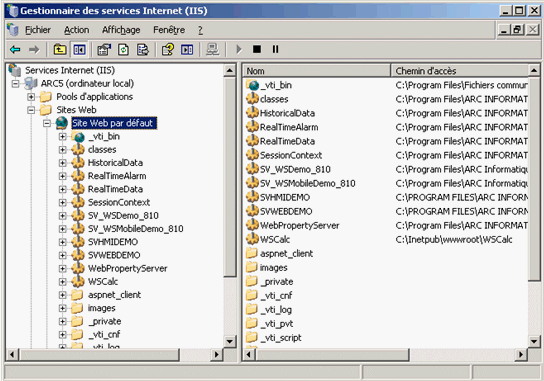Image resolution: width=544 pixels, height=381 pixels.
Task: Click list pane horizontal scrollbar right arrow
Action: 521,354
